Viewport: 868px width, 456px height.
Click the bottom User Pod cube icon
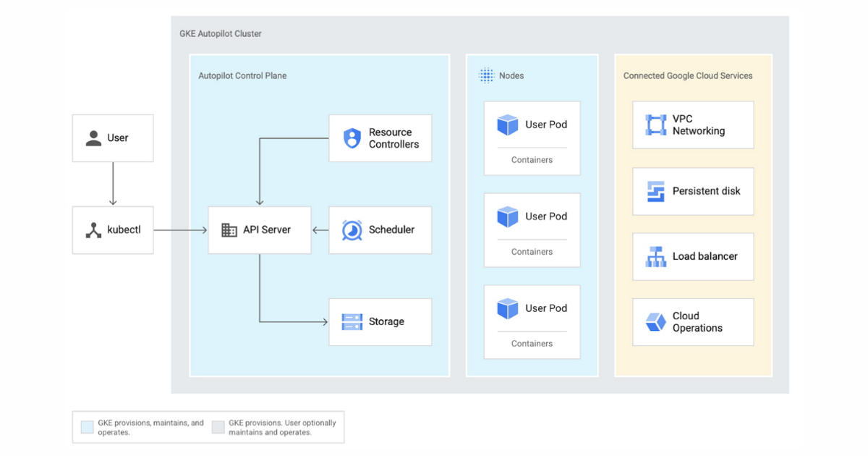coord(506,308)
